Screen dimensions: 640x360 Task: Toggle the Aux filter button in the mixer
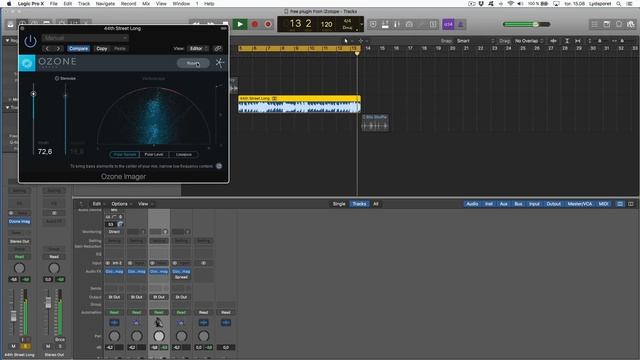tap(504, 204)
